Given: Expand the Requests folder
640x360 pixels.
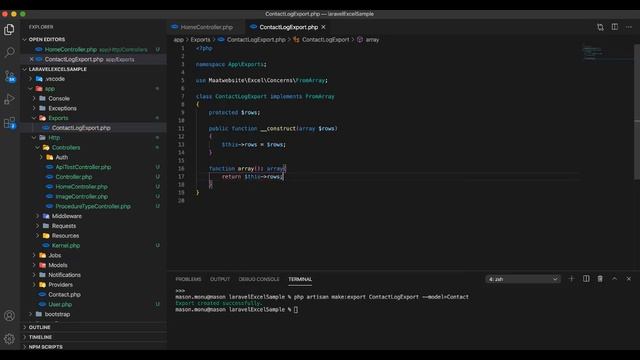Looking at the screenshot, I should (93, 226).
